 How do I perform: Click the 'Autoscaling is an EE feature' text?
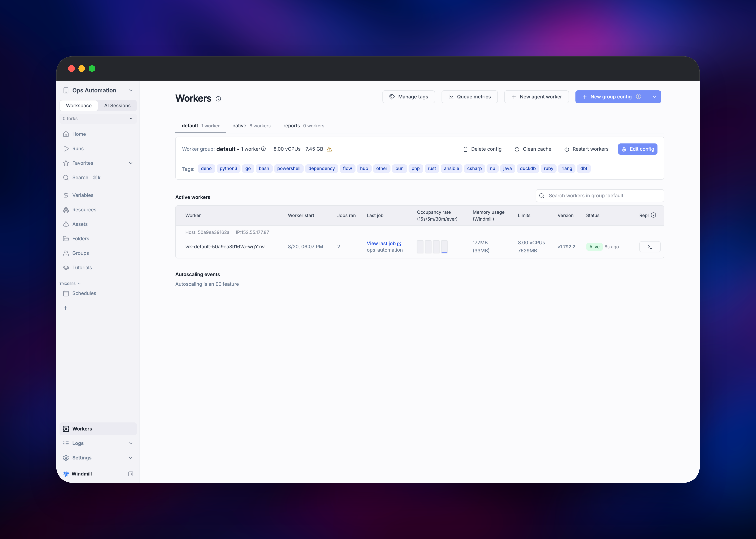coord(207,284)
